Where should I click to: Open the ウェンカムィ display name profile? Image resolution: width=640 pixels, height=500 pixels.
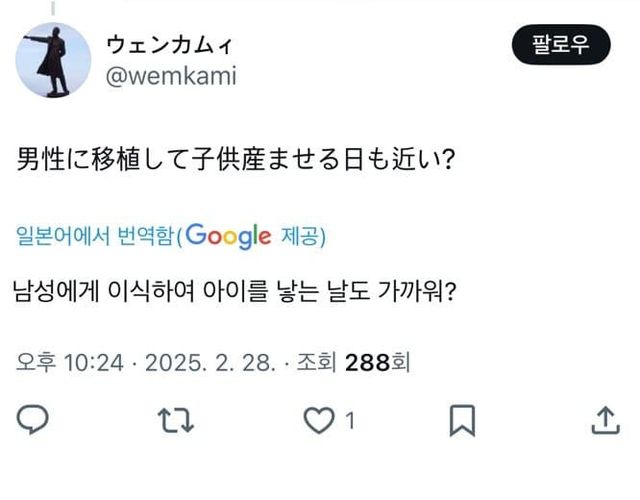click(171, 45)
